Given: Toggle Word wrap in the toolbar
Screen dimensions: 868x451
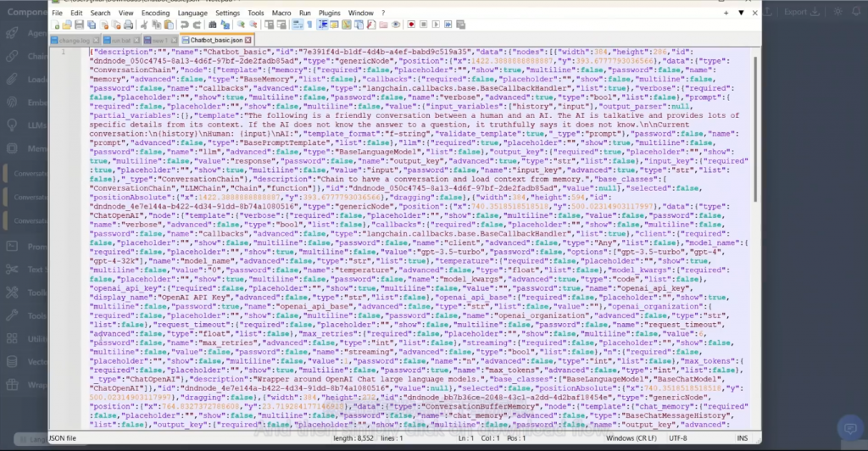Looking at the screenshot, I should (297, 25).
